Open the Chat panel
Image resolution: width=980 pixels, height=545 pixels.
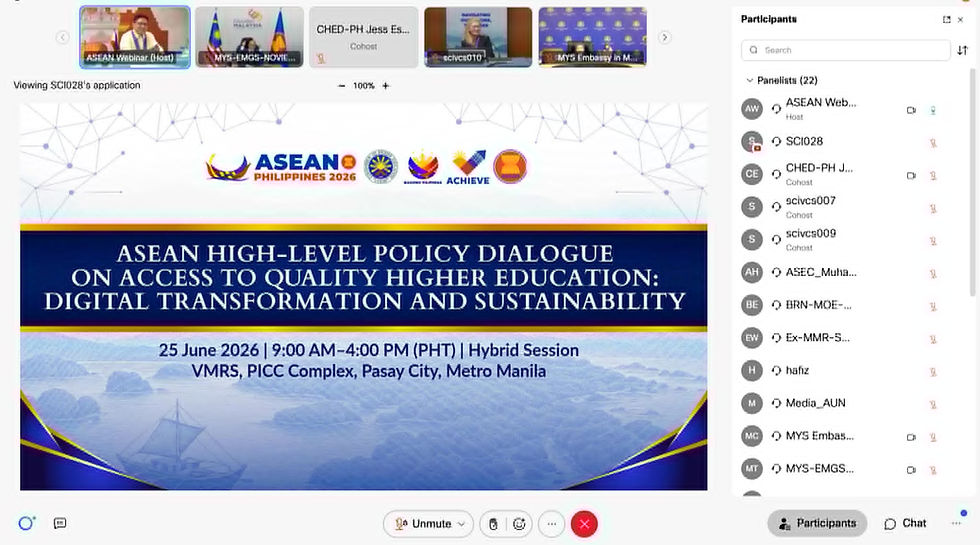905,523
